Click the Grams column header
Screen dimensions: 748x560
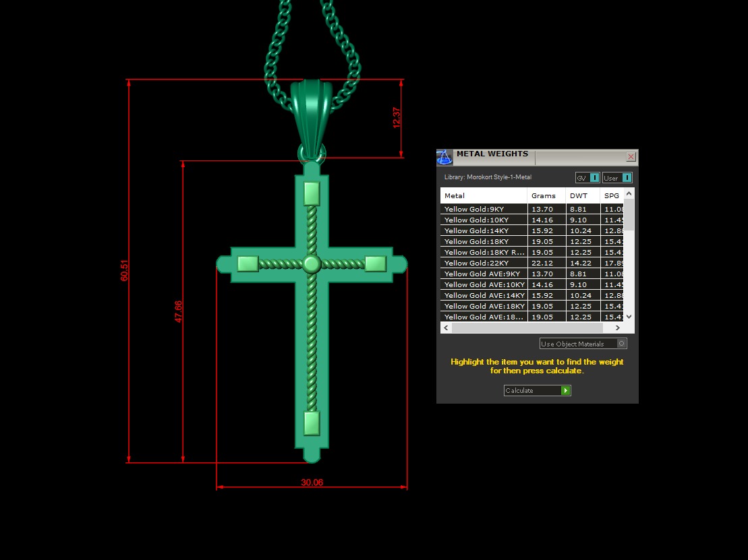546,195
